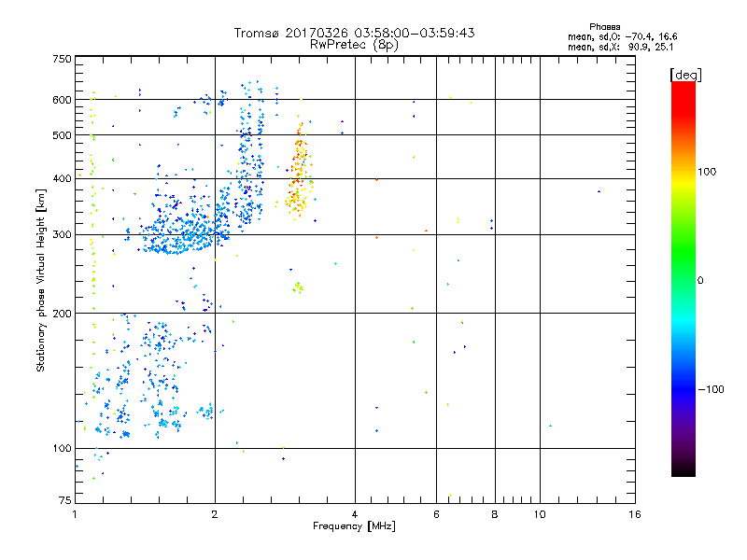Click the "[deg]" colorbar unit label

[x=685, y=75]
